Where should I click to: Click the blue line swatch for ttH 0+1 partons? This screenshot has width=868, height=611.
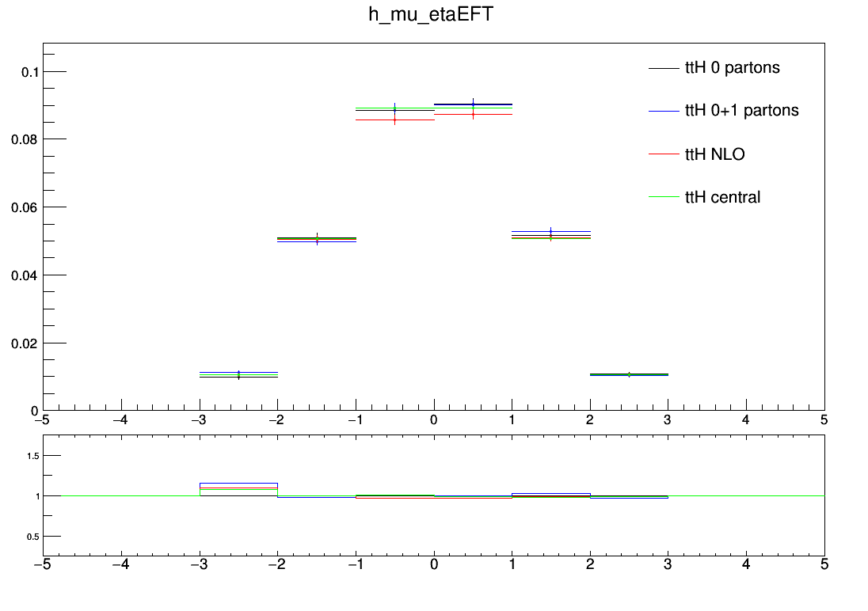tap(664, 112)
